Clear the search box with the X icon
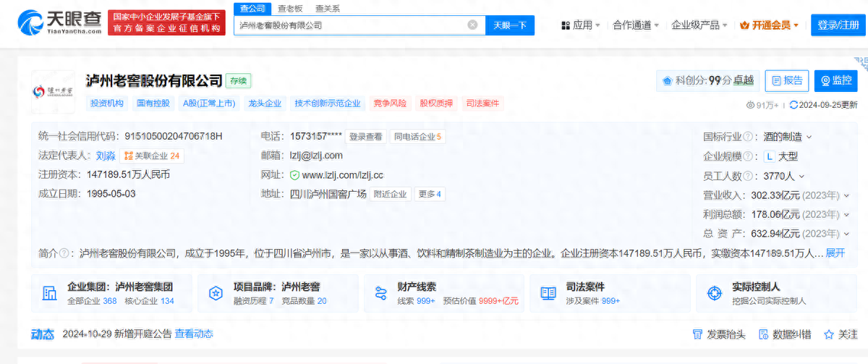Viewport: 868px width, 364px height. click(x=472, y=25)
